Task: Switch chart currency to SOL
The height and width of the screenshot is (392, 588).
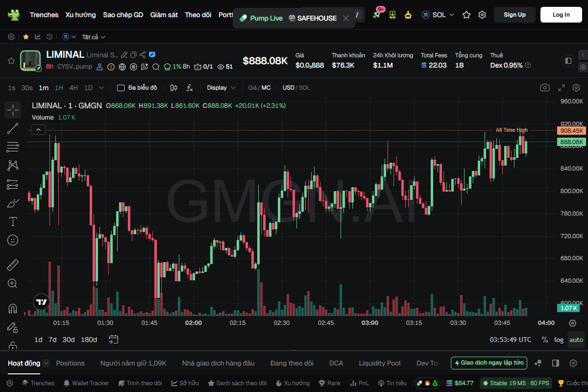Action: (x=304, y=88)
